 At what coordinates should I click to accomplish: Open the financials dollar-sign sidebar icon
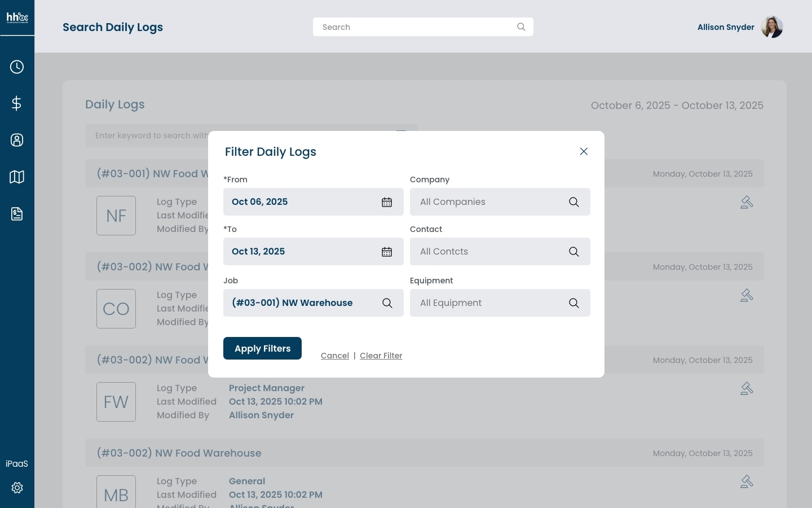(x=17, y=103)
